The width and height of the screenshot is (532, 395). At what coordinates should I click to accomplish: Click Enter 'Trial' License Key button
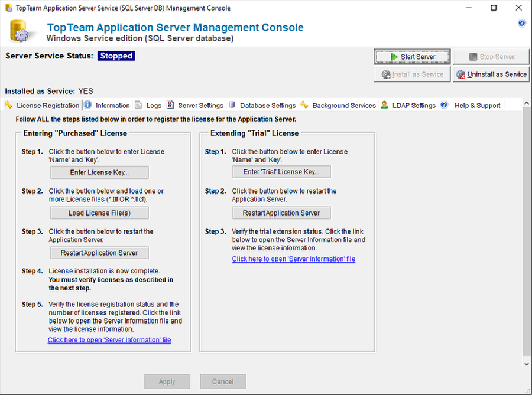click(281, 172)
